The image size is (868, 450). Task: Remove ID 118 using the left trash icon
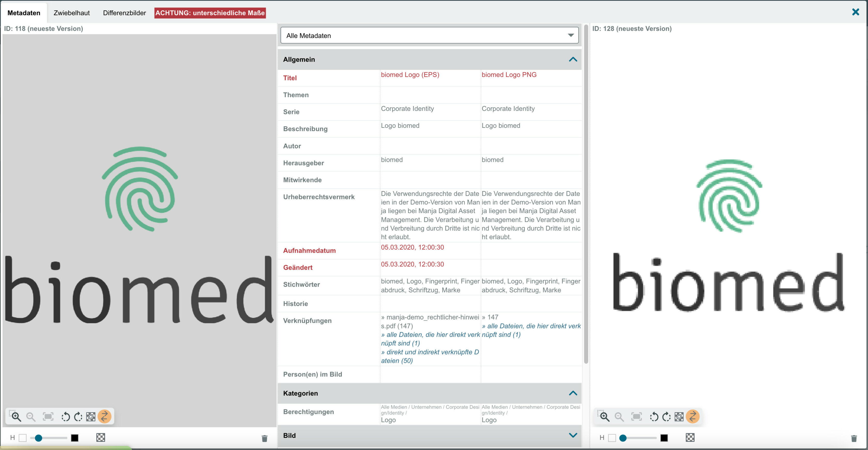[x=265, y=438]
